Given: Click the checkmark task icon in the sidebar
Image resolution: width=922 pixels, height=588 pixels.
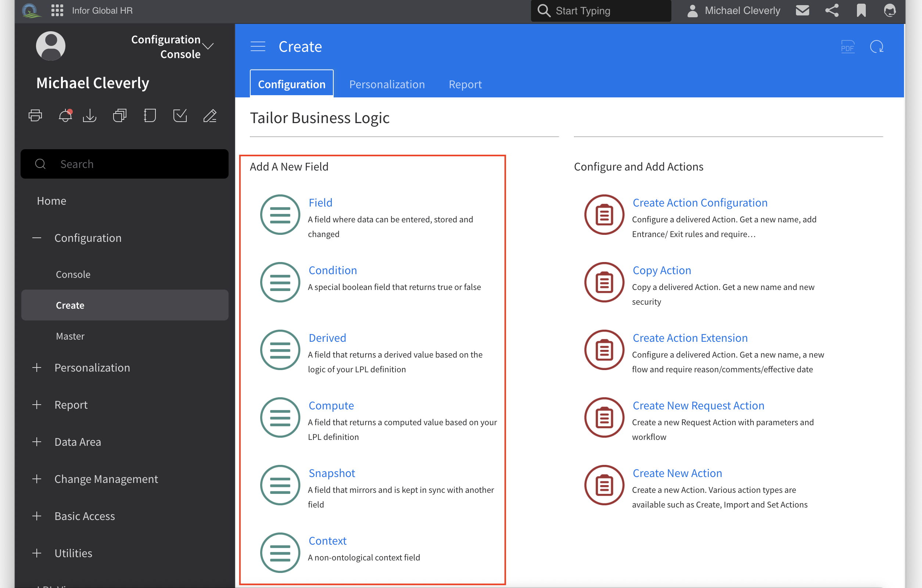Looking at the screenshot, I should tap(180, 115).
